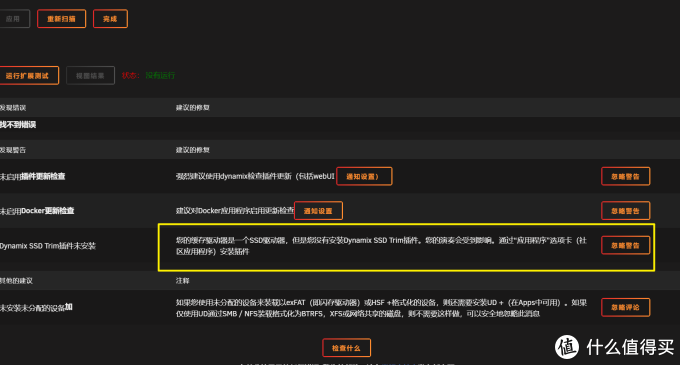Select the Dynamix SSD Trim插件未安装 warning title
680x365 pixels.
coord(48,246)
